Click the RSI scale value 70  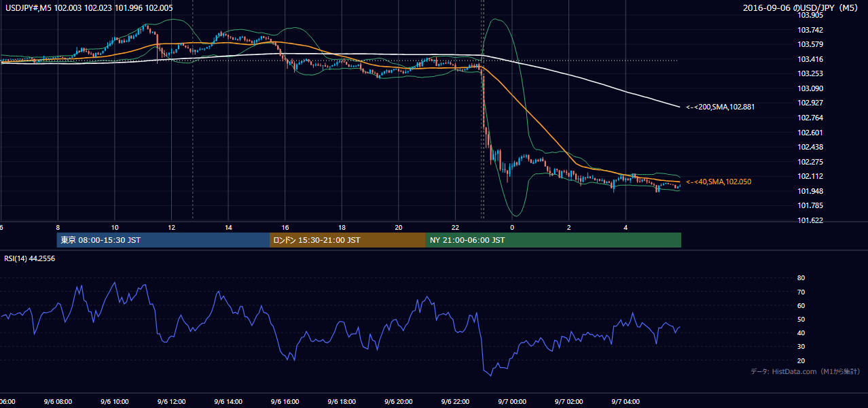801,292
